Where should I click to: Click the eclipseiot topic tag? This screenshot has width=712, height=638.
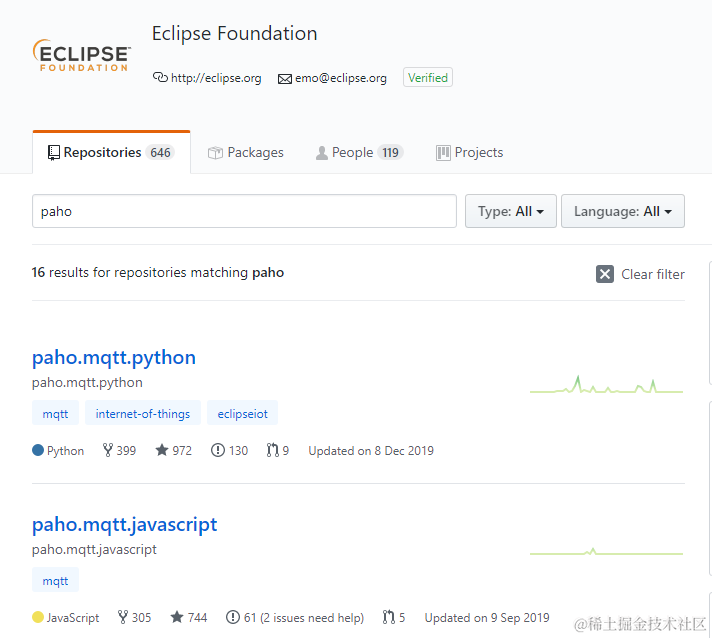pos(242,414)
